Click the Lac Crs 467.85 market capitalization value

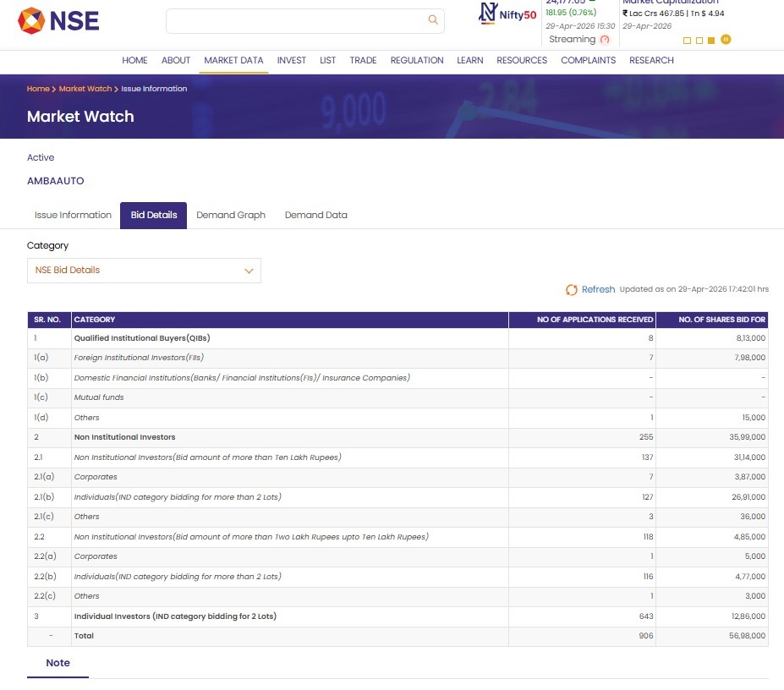point(673,14)
